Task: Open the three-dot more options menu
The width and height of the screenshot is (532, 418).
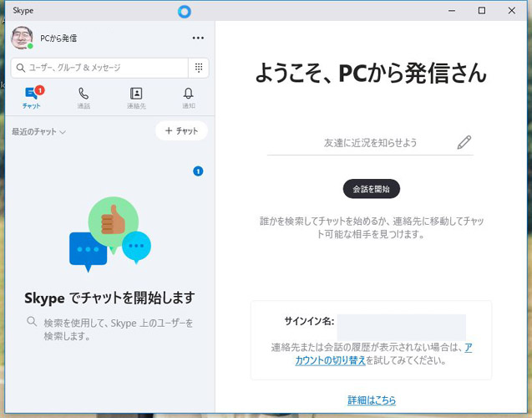Action: pyautogui.click(x=198, y=38)
